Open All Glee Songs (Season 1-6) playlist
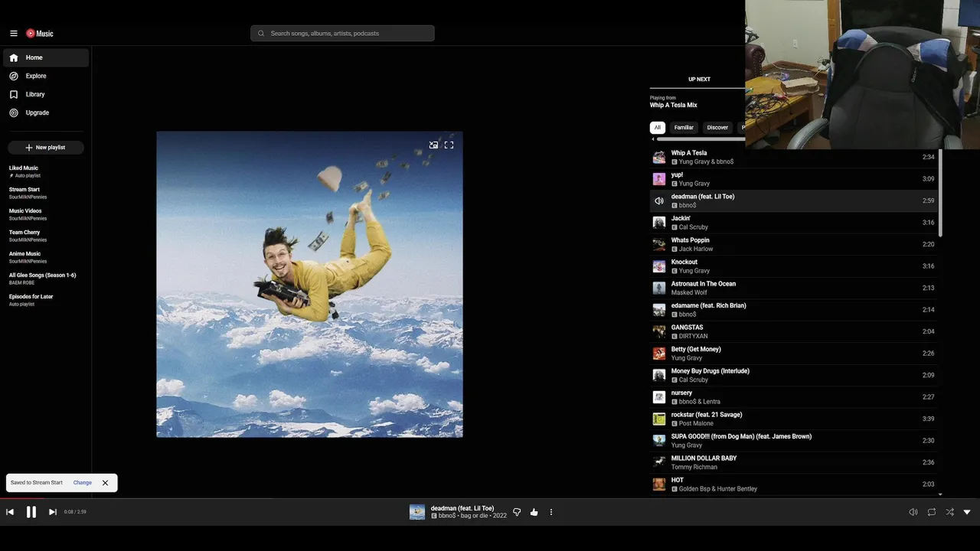This screenshot has height=551, width=980. [x=46, y=279]
